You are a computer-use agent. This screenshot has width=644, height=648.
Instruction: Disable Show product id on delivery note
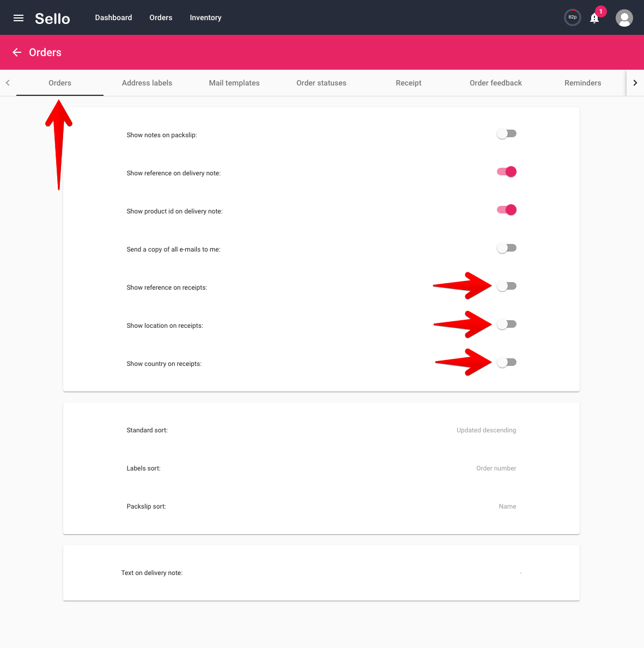pos(507,210)
